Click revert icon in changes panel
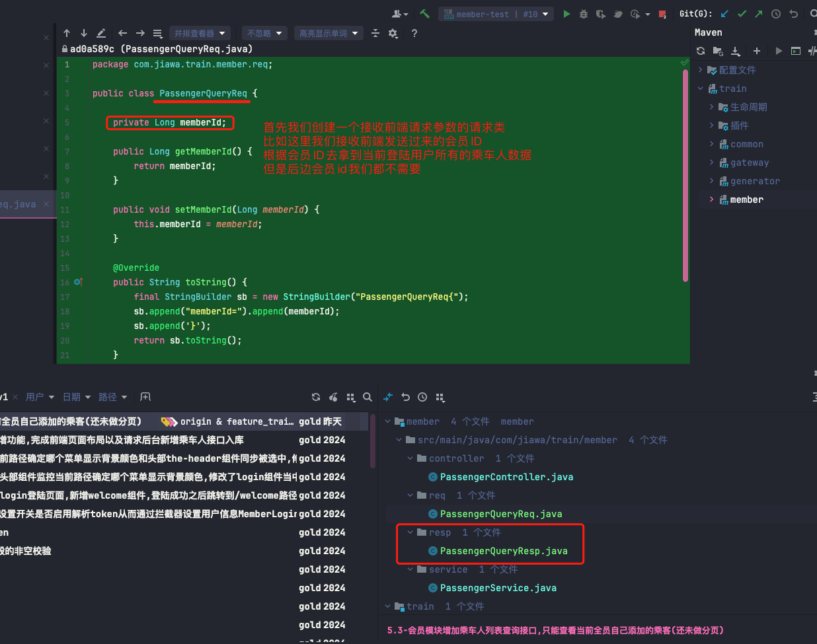The width and height of the screenshot is (817, 644). coord(405,397)
